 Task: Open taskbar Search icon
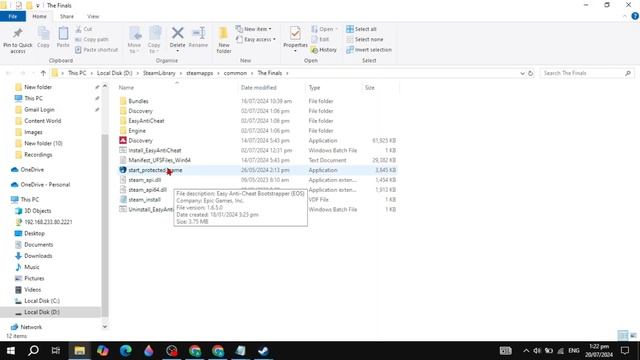click(33, 351)
